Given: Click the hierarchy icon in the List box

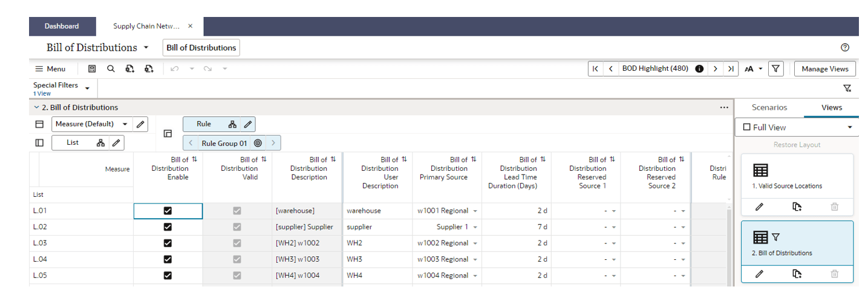Looking at the screenshot, I should pos(101,143).
